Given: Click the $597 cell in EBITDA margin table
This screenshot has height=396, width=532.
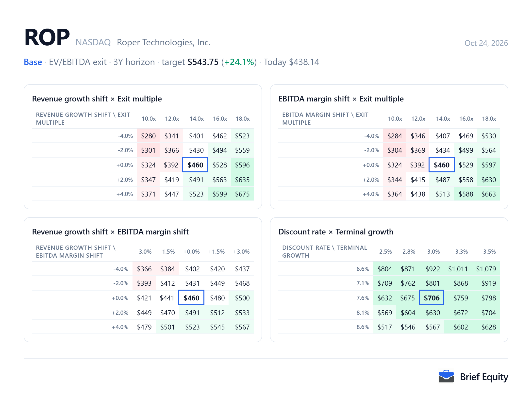Looking at the screenshot, I should coord(489,165).
